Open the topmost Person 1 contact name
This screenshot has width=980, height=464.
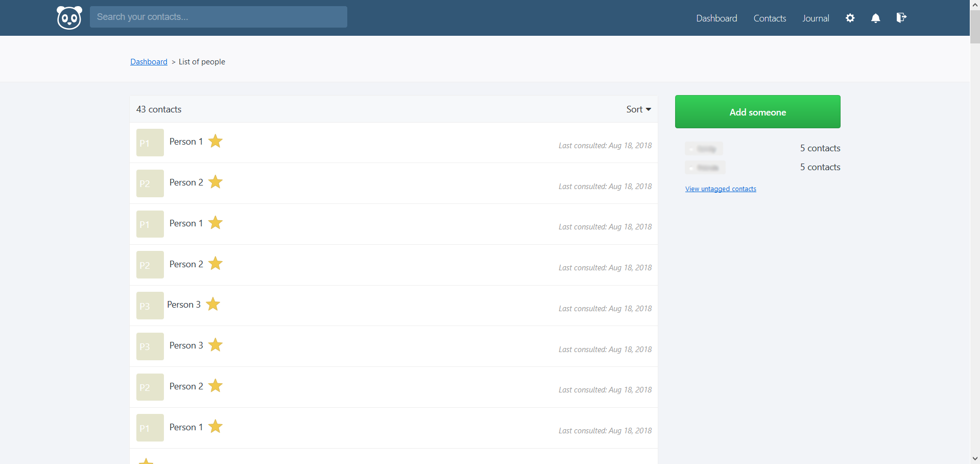186,142
